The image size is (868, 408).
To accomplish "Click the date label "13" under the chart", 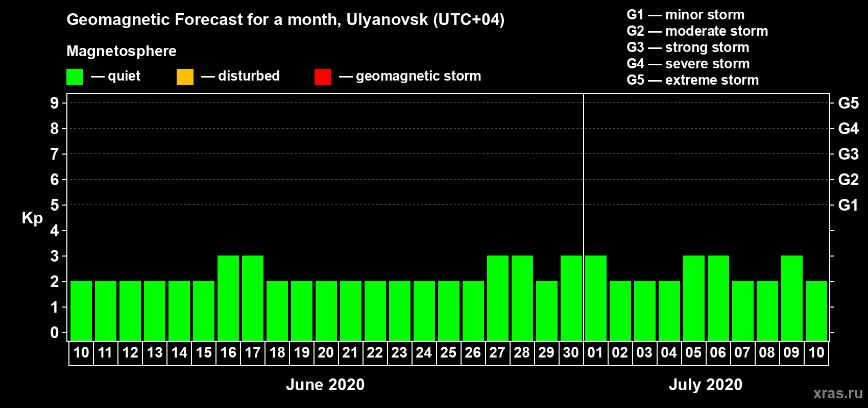I will point(155,353).
